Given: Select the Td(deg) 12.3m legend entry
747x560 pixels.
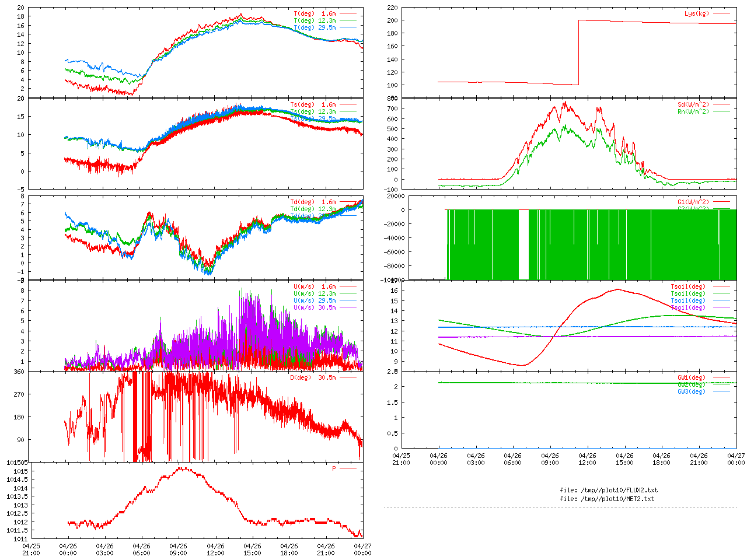Looking at the screenshot, I should pyautogui.click(x=313, y=209).
